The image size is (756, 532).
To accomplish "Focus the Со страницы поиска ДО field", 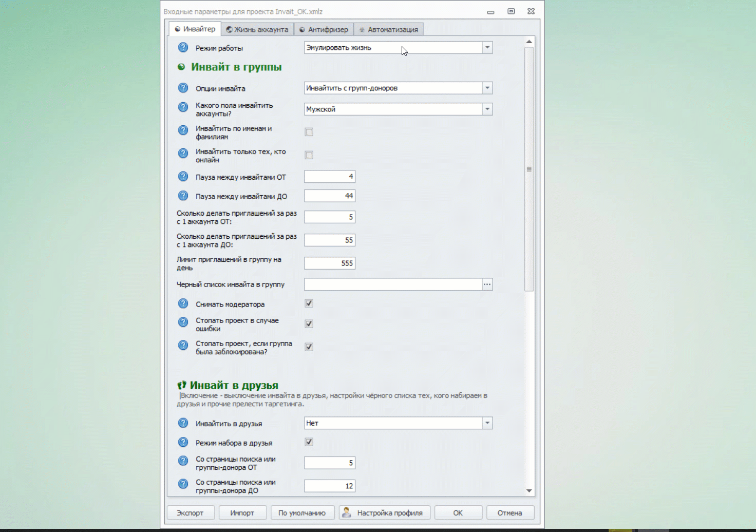I will (330, 486).
